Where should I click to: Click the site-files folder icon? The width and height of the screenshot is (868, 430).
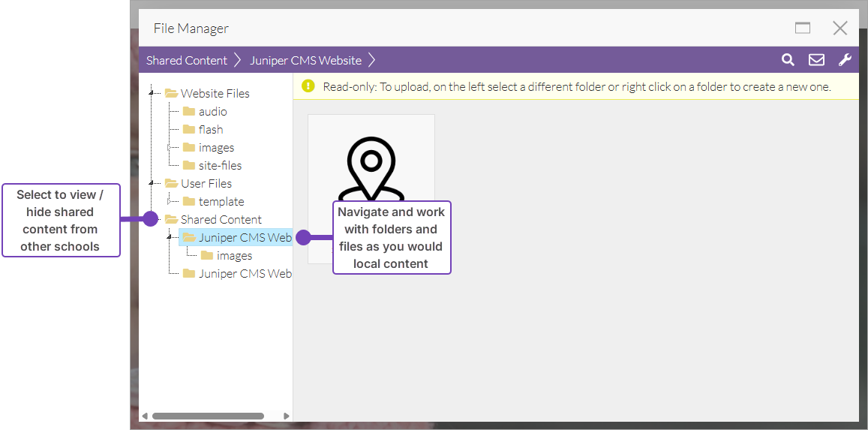point(189,165)
